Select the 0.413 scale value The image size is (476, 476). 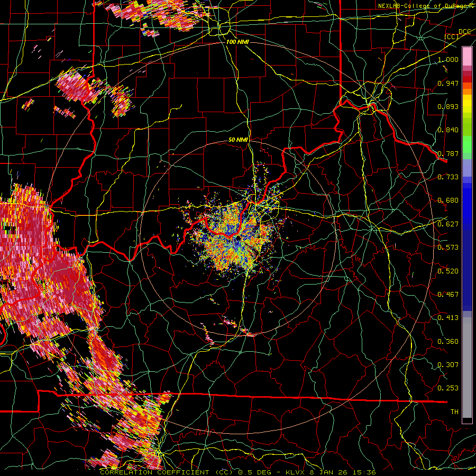tap(448, 318)
